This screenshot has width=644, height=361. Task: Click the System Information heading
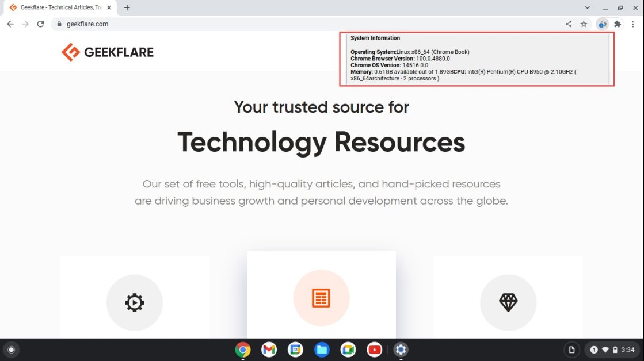pyautogui.click(x=375, y=38)
